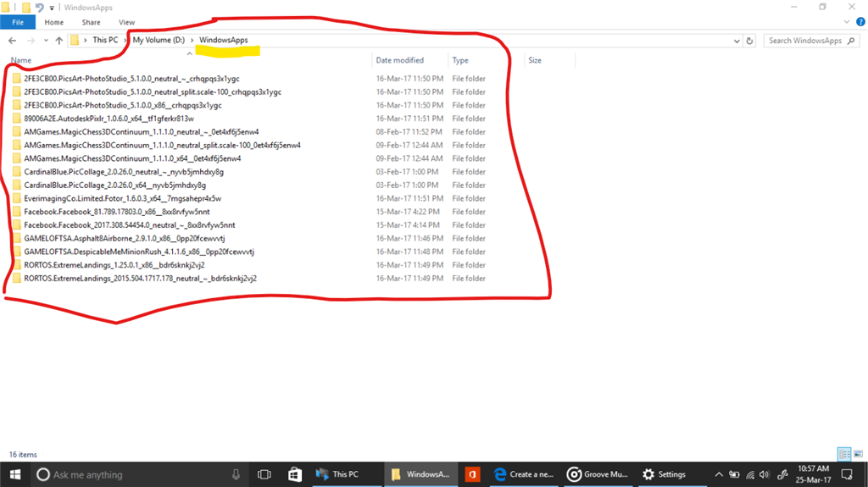Go up one folder level
868x487 pixels.
[58, 40]
